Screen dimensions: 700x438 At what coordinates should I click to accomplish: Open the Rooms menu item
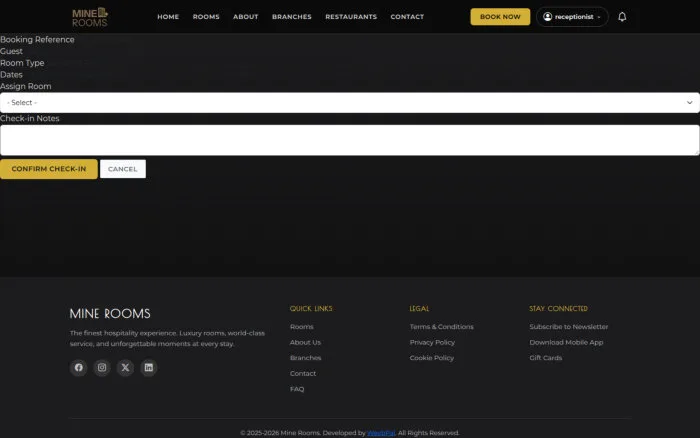[206, 17]
